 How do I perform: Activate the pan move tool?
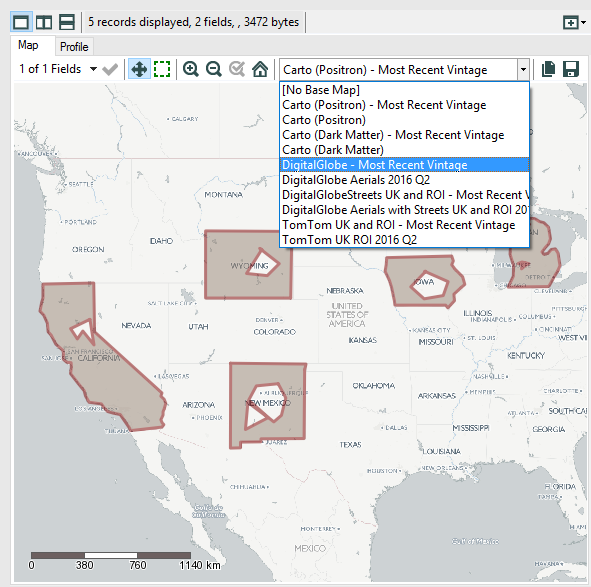tap(139, 69)
